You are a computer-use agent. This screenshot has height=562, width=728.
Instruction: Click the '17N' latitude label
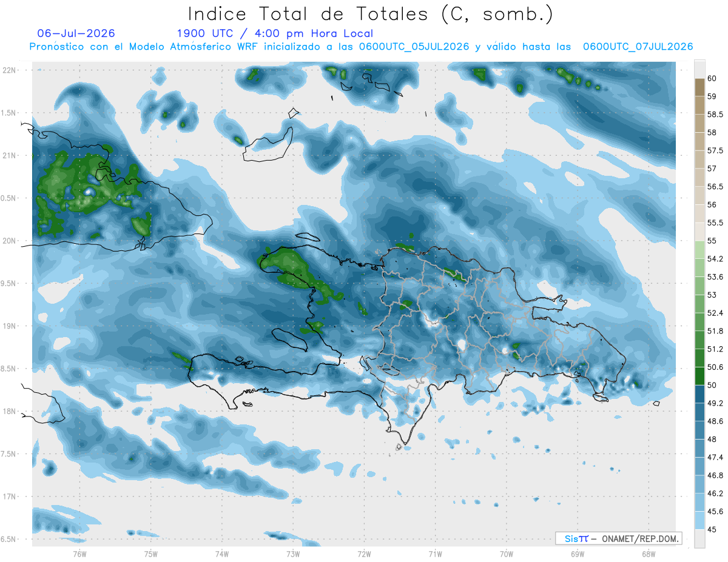pos(10,497)
